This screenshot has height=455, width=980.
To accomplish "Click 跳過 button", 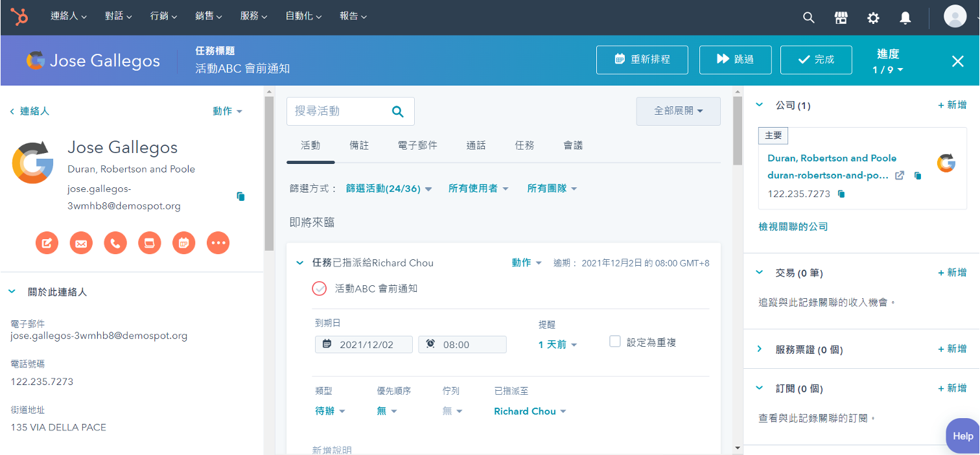I will point(736,60).
